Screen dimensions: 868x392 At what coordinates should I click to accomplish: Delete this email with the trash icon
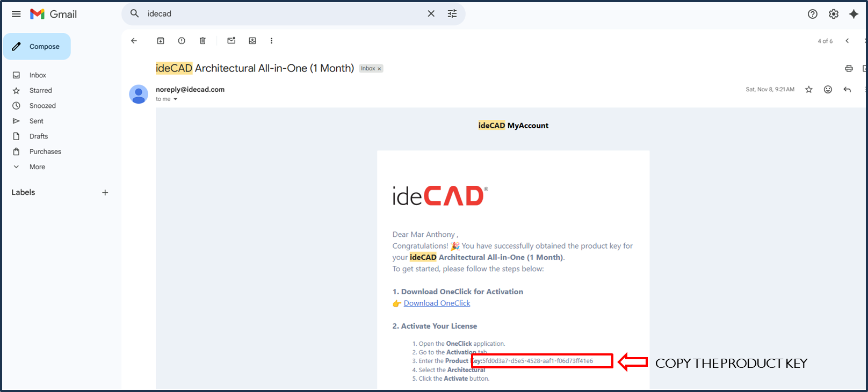202,41
